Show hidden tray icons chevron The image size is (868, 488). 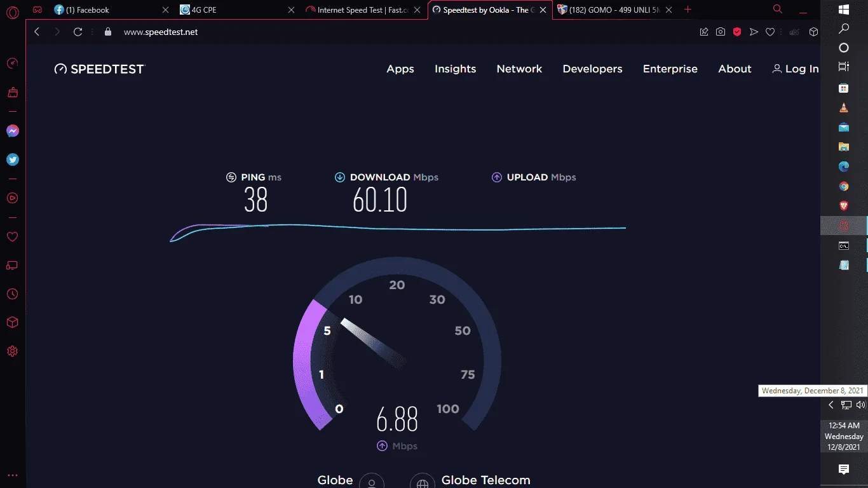coord(831,405)
